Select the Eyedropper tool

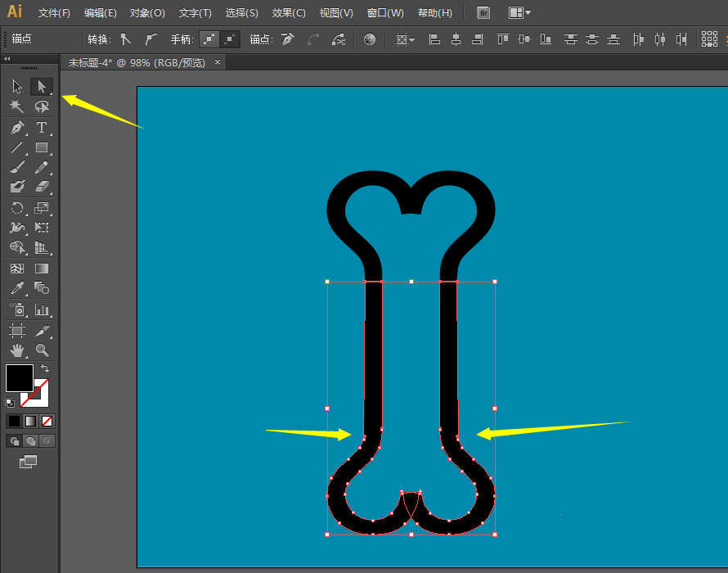point(16,288)
